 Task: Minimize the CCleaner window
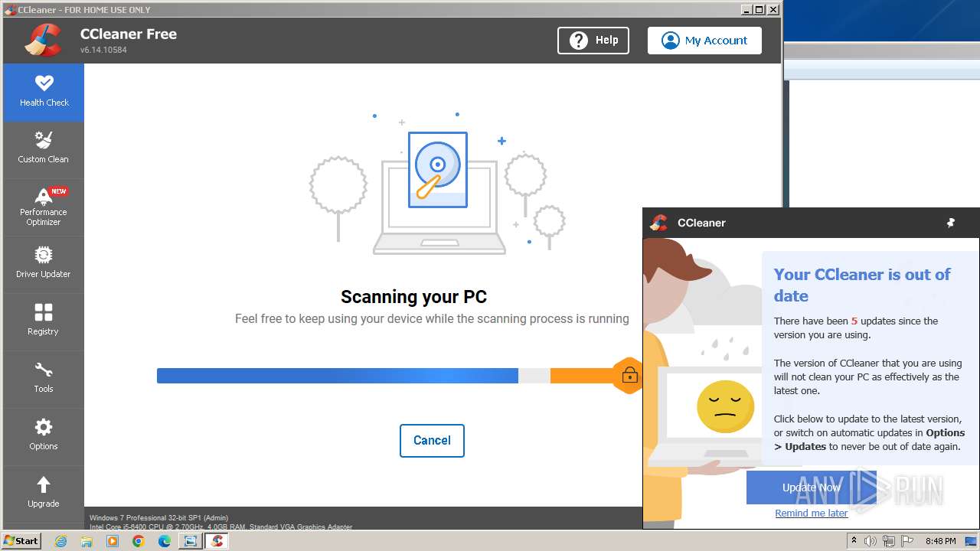coord(746,9)
